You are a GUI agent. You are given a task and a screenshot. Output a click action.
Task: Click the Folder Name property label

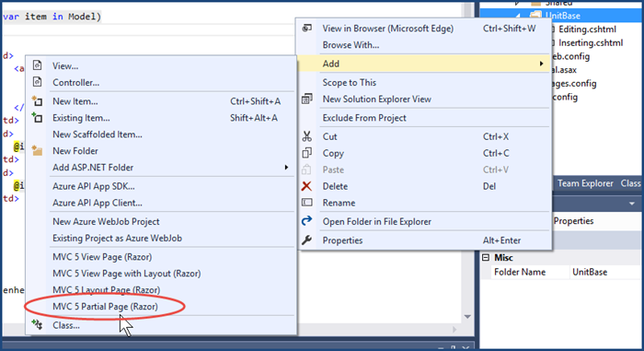click(520, 272)
